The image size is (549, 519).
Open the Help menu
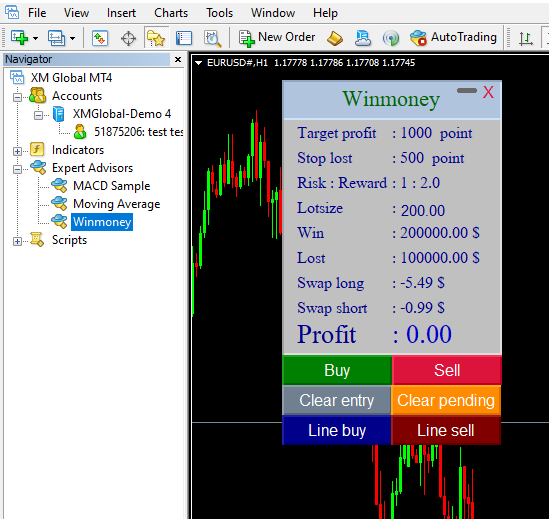325,13
